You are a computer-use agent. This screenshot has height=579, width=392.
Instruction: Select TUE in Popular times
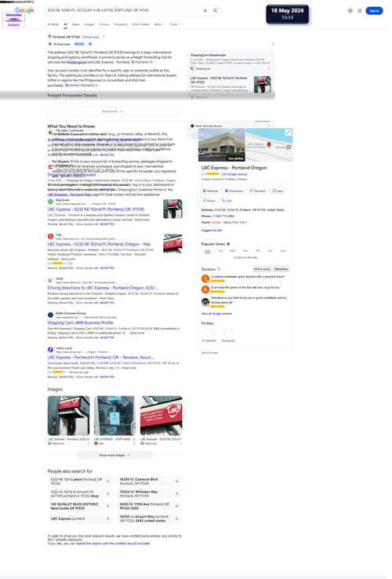pos(220,251)
